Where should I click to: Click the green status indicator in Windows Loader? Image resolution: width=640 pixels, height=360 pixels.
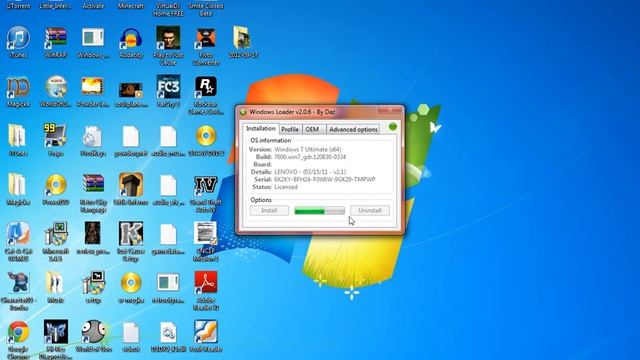tap(393, 127)
